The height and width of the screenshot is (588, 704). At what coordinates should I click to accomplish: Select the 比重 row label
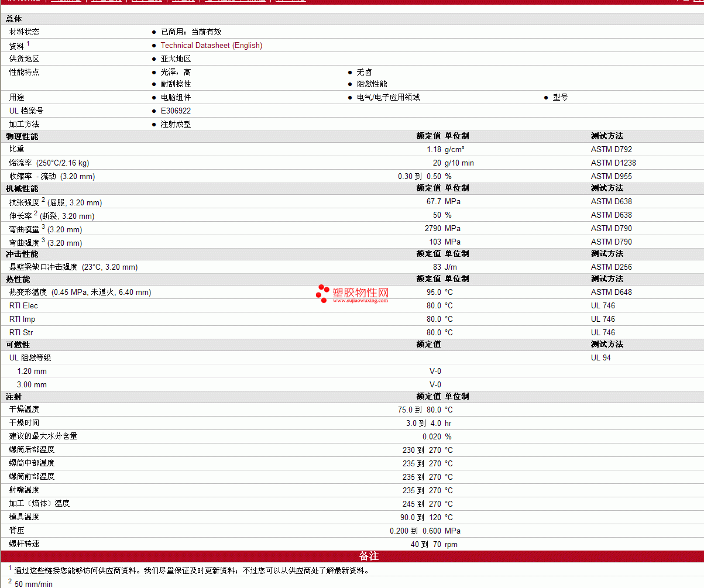17,150
